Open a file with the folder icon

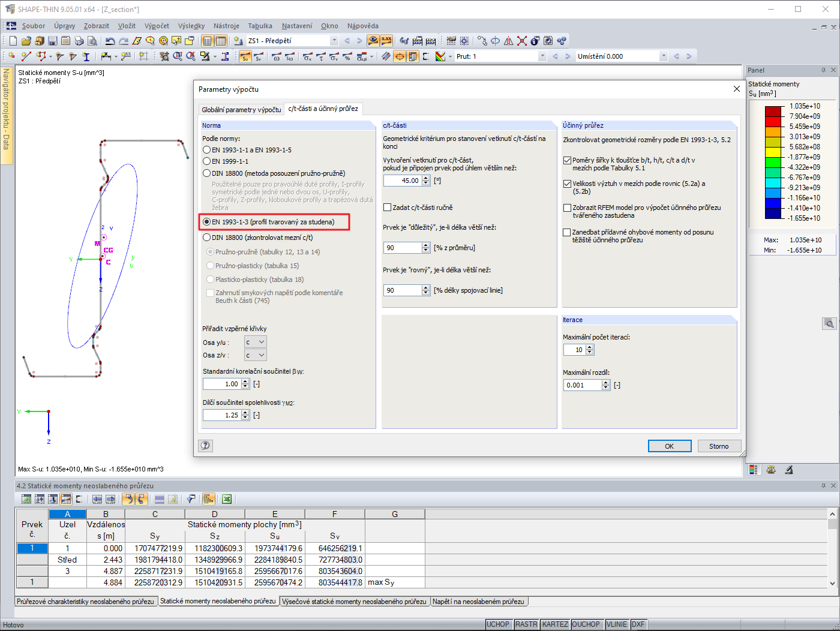[x=26, y=41]
